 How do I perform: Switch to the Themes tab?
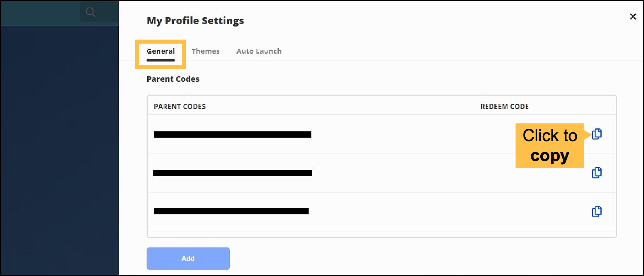pos(206,51)
